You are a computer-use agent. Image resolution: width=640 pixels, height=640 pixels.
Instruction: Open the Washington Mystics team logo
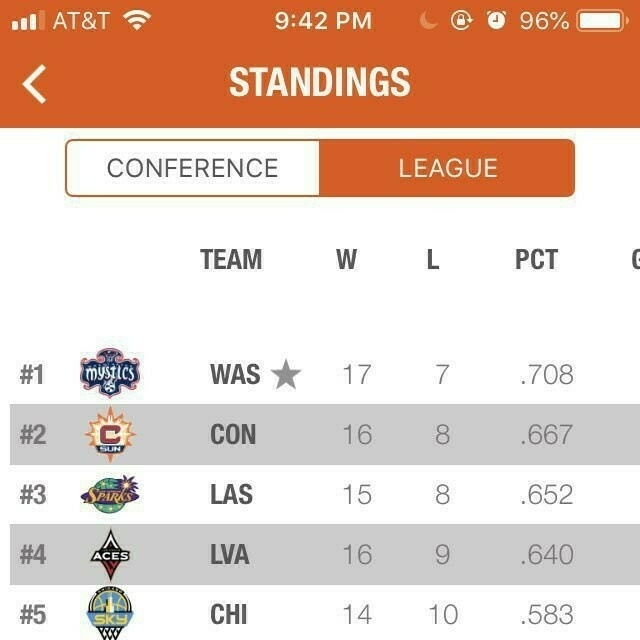(109, 374)
